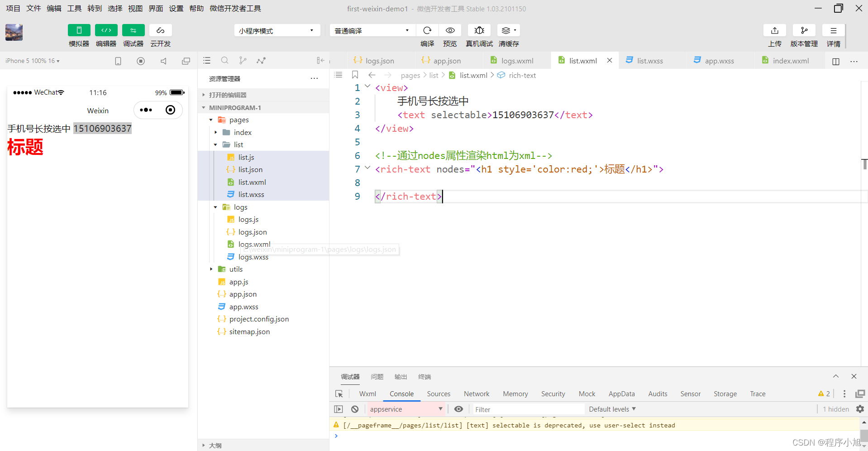The image size is (868, 451).
Task: Click the detach simulator window icon
Action: (186, 61)
